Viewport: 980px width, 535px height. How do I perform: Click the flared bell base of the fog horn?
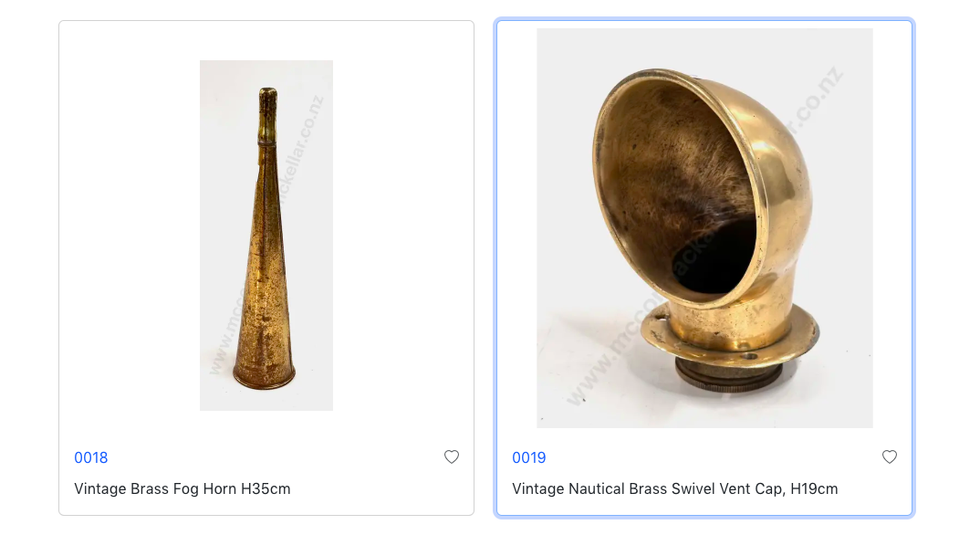tap(265, 374)
